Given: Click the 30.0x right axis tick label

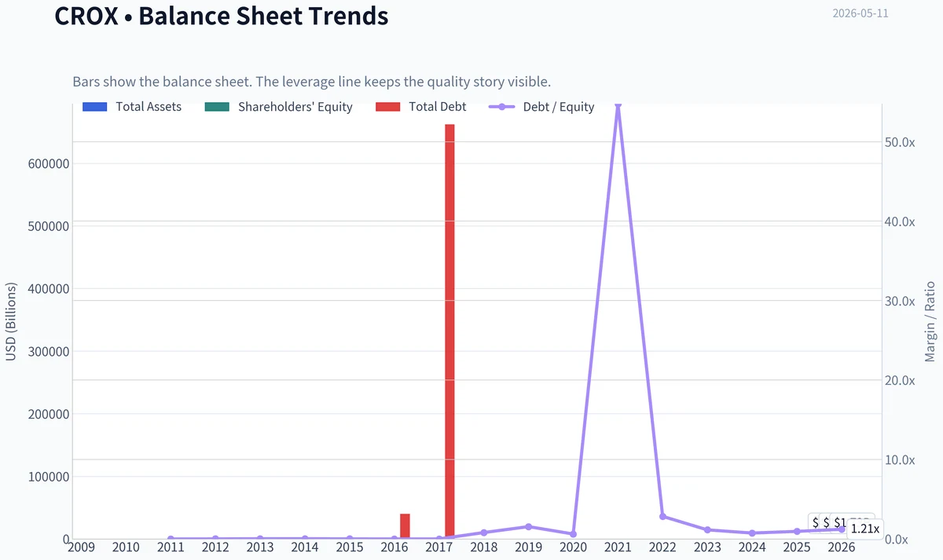Looking at the screenshot, I should [x=900, y=301].
